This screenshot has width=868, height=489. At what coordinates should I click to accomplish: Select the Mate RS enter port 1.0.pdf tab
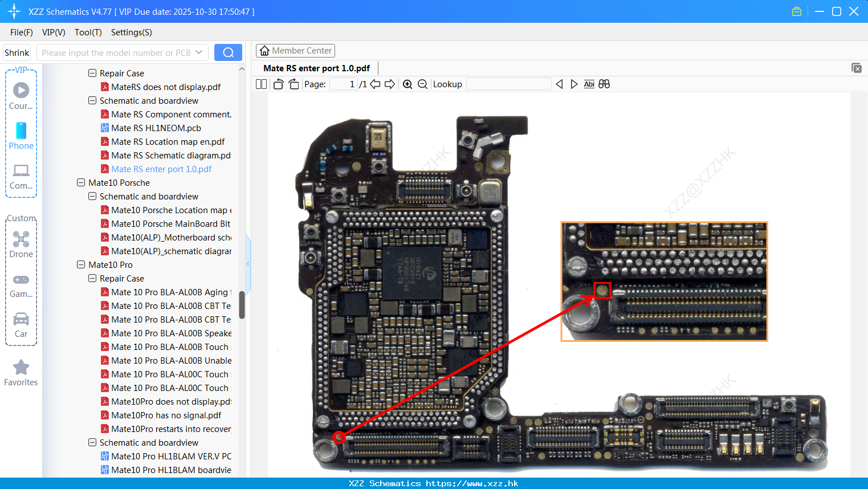pos(316,68)
